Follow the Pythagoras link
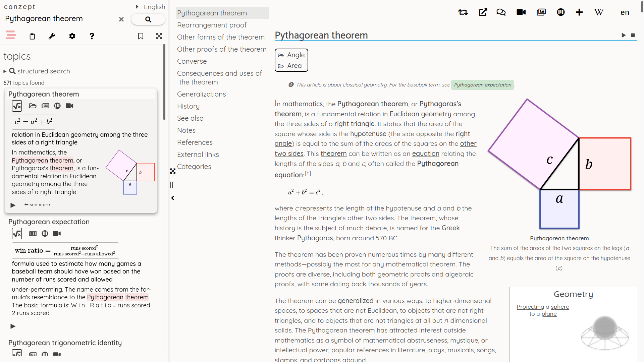This screenshot has width=644, height=362. pos(315,238)
